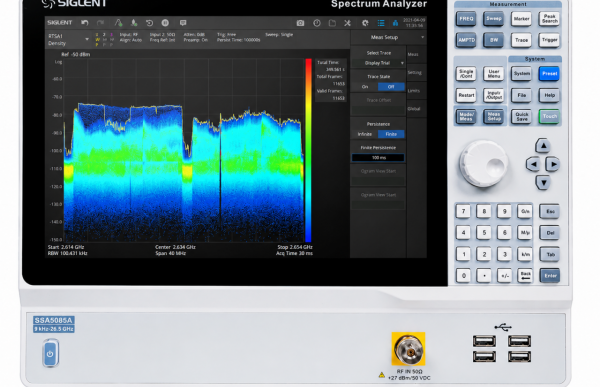Viewport: 600px width, 387px height.
Task: Open the message bubble icon
Action: 183,23
